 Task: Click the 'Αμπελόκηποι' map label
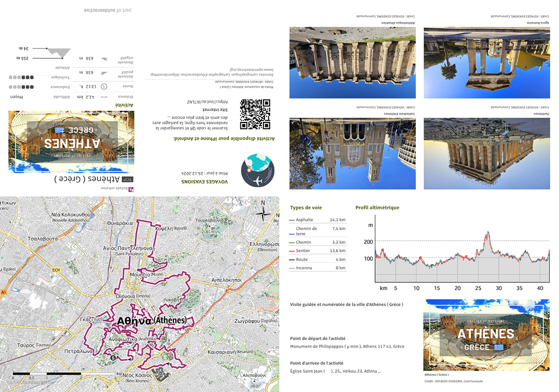[x=227, y=280]
